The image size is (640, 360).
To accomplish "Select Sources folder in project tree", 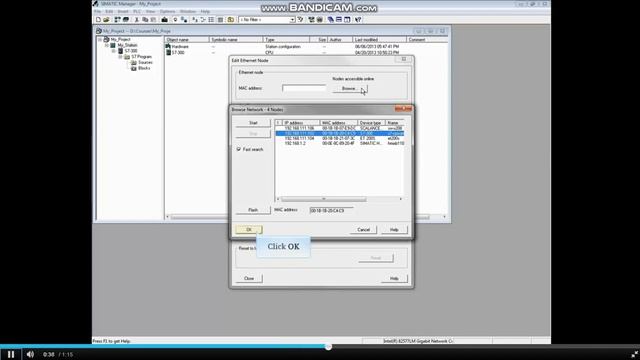I will tap(142, 62).
